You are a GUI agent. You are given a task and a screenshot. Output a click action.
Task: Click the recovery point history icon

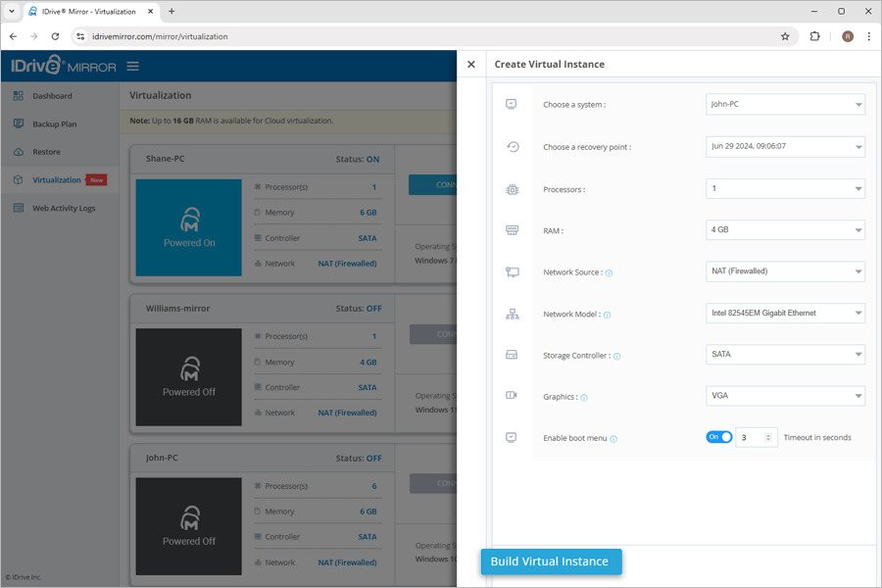pyautogui.click(x=513, y=147)
